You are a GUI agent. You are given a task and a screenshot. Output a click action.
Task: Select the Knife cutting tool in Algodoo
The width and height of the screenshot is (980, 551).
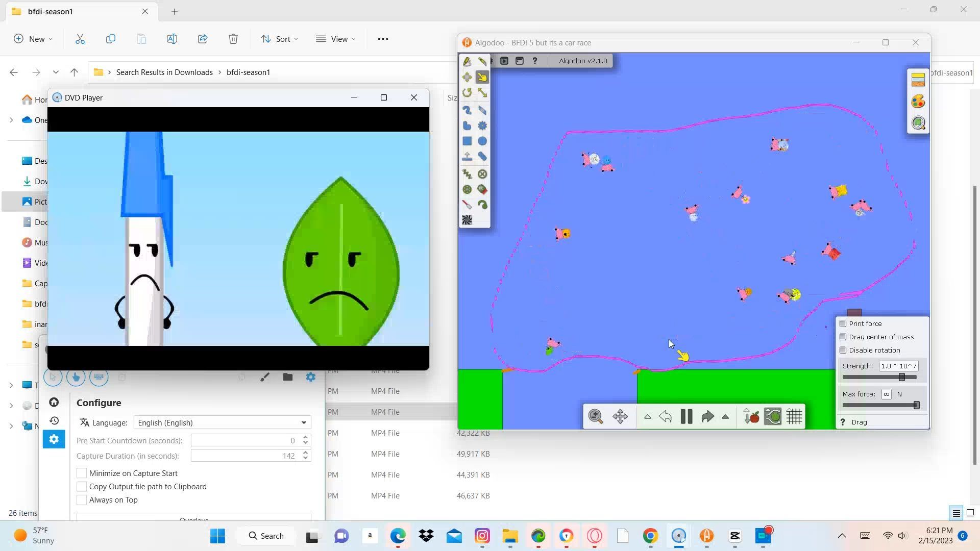[x=482, y=62]
